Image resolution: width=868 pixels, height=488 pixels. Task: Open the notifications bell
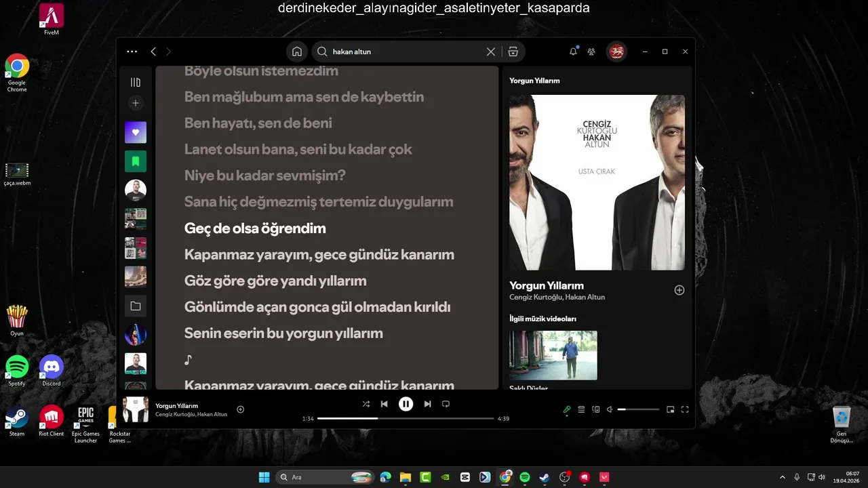click(573, 52)
